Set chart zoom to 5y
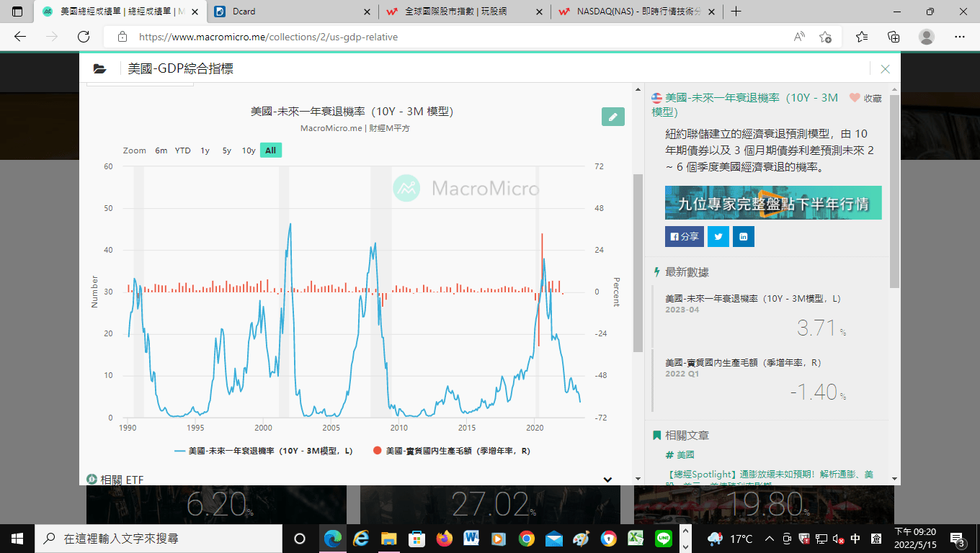 227,150
